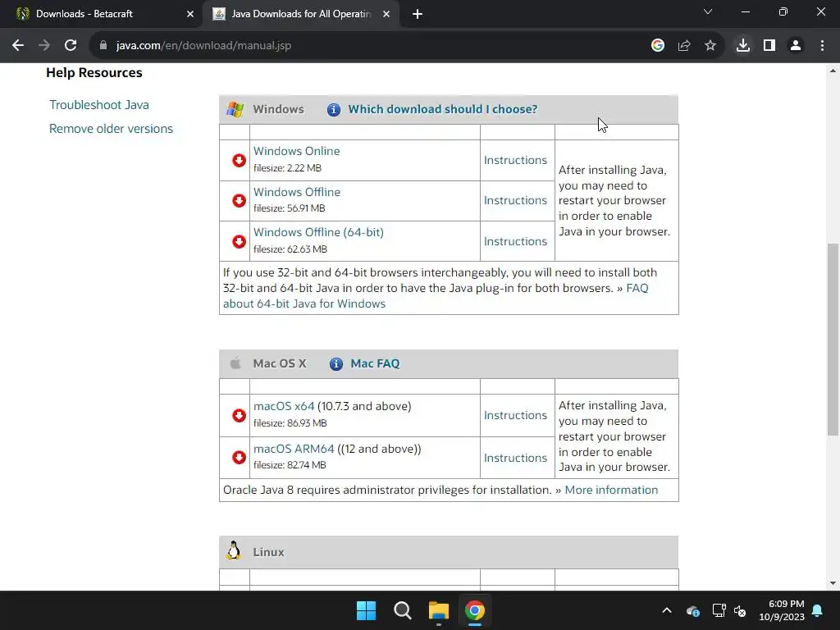Select the Java Downloads for All Operating tab
Viewport: 840px width, 630px height.
302,14
